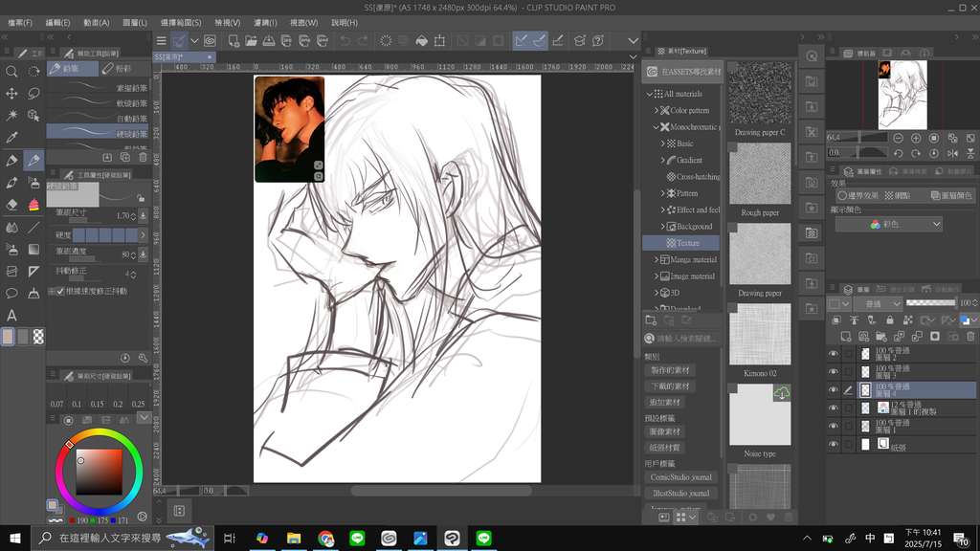The image size is (980, 551).
Task: Hide layer 圖層 4 with eye icon
Action: (834, 390)
